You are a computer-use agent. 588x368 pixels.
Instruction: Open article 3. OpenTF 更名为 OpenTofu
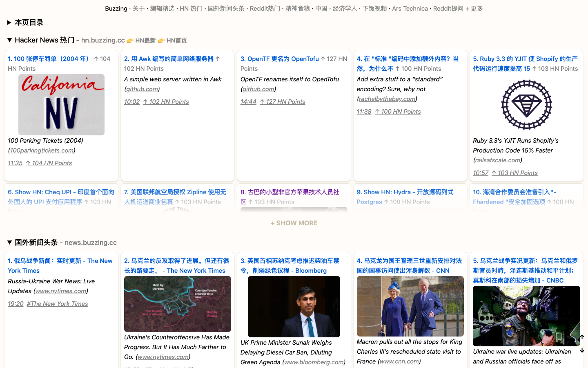[x=280, y=58]
